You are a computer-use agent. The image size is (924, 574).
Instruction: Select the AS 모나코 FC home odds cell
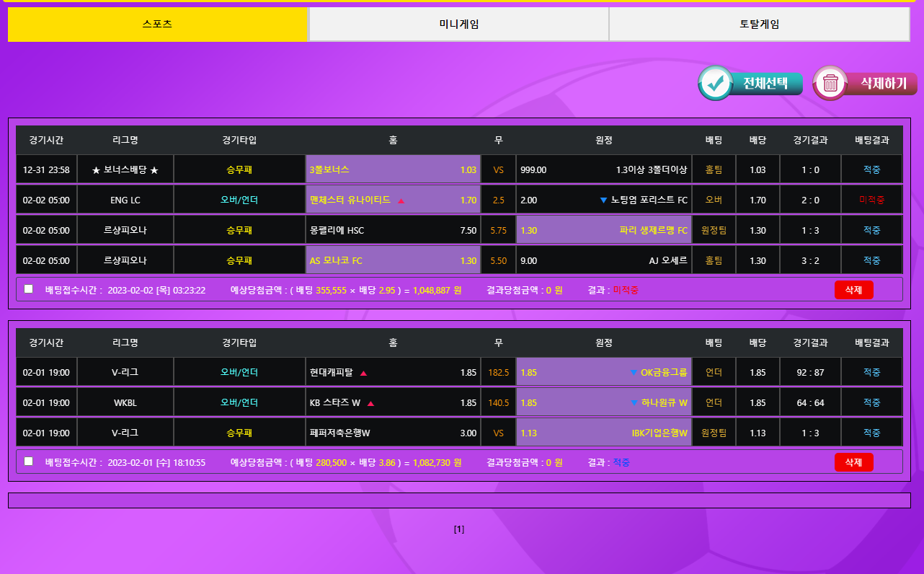pos(393,261)
